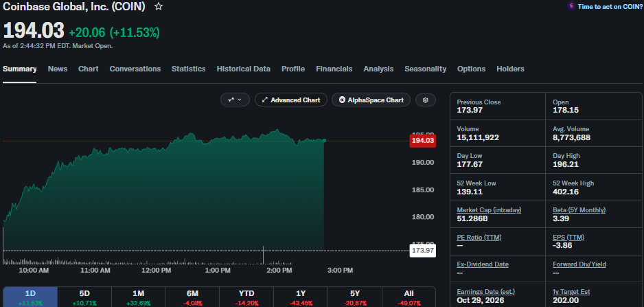
Task: Click 52 Week Low value 139.11
Action: point(470,192)
